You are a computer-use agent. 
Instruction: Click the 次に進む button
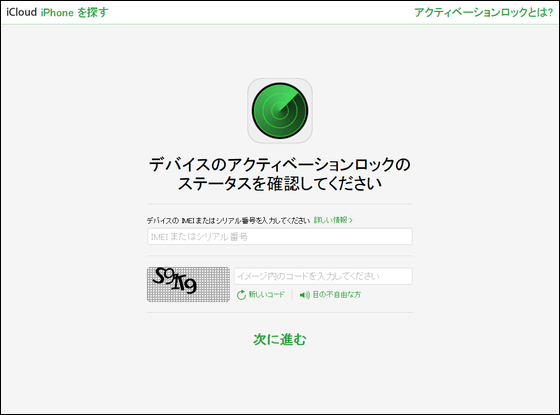pyautogui.click(x=280, y=339)
